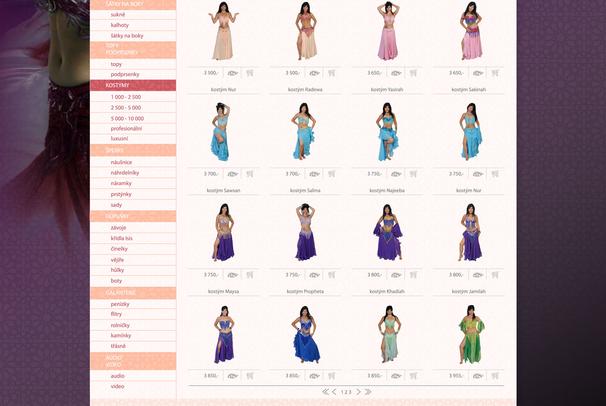The image size is (606, 406).
Task: Open the detail icon under kostým Jamilah
Action: point(478,275)
